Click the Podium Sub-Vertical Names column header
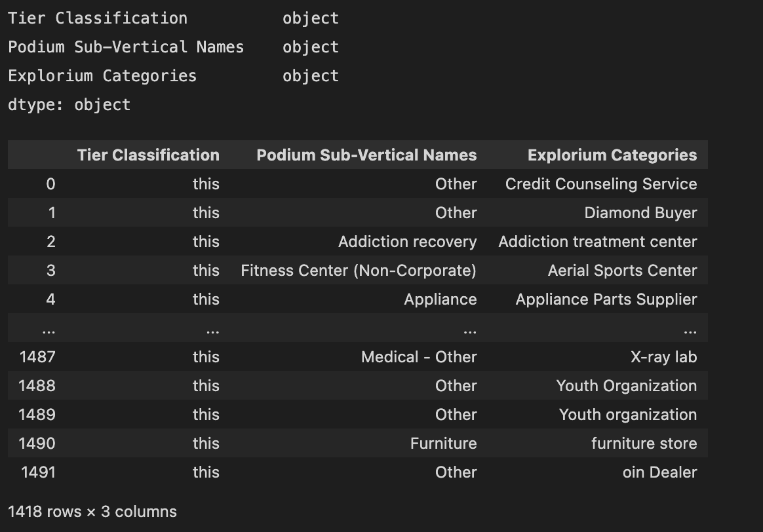The height and width of the screenshot is (532, 763). [366, 155]
